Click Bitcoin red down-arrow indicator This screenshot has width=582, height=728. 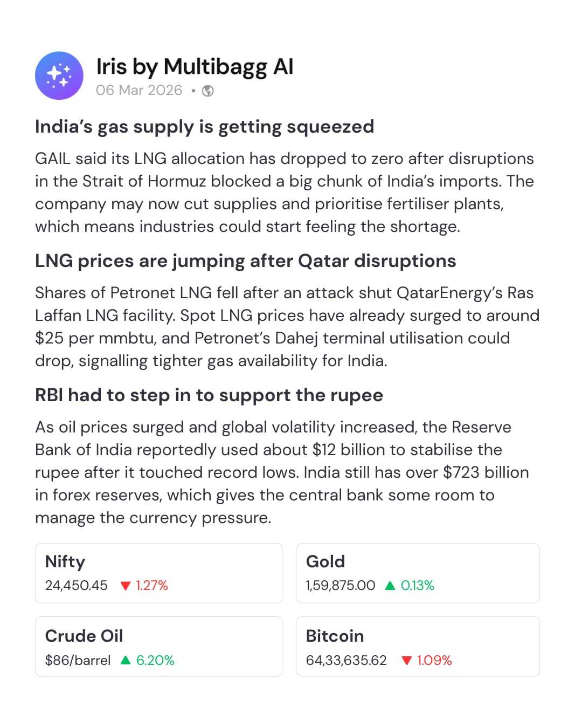tap(407, 661)
